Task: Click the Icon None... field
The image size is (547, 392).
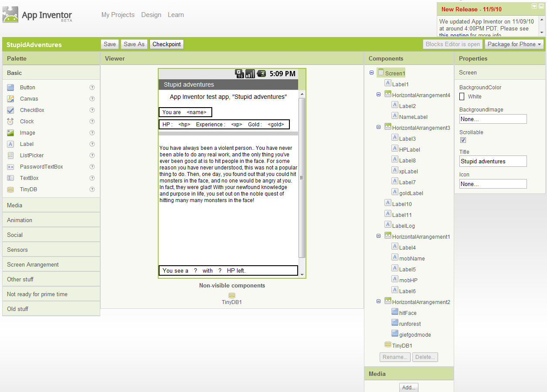Action: (493, 184)
